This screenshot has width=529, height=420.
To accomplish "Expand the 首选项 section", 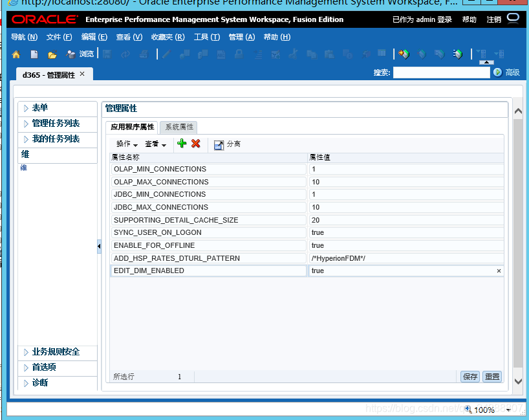I will [26, 368].
